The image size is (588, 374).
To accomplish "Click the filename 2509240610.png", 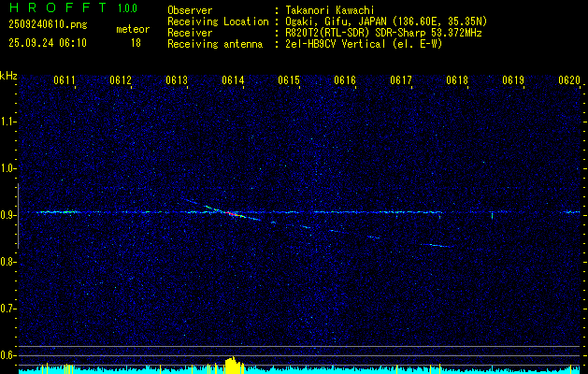I will (48, 24).
